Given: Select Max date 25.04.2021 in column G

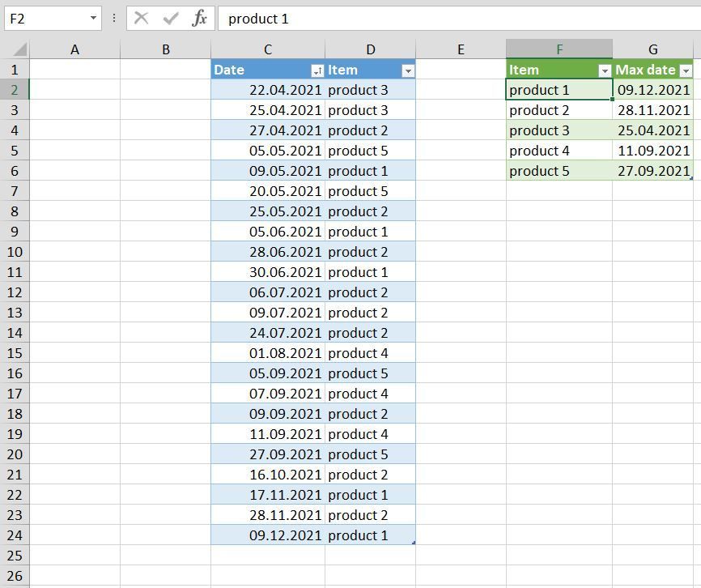Looking at the screenshot, I should [652, 130].
